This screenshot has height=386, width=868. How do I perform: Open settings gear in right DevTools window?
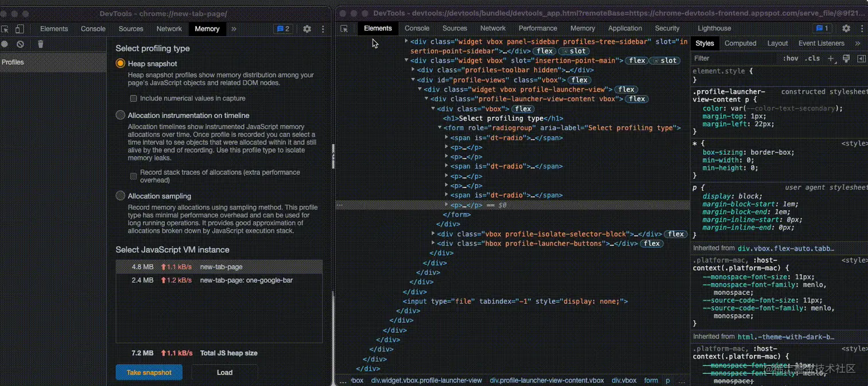[x=846, y=28]
